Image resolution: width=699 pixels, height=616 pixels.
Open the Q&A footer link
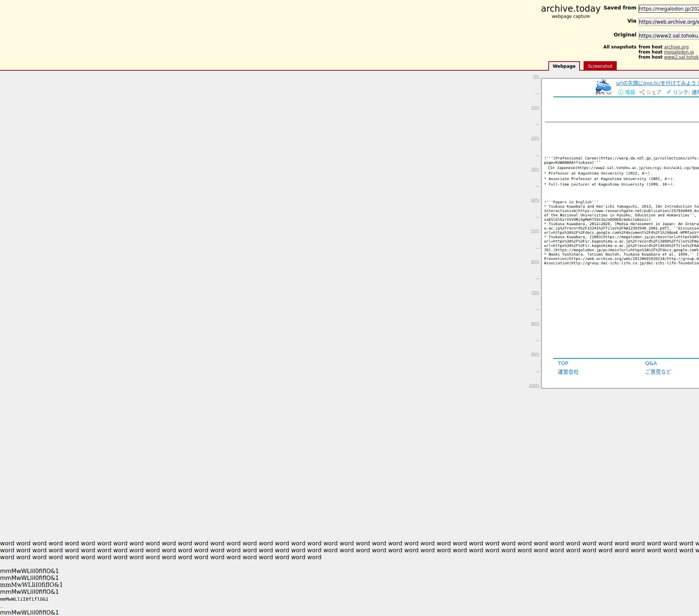(x=651, y=364)
